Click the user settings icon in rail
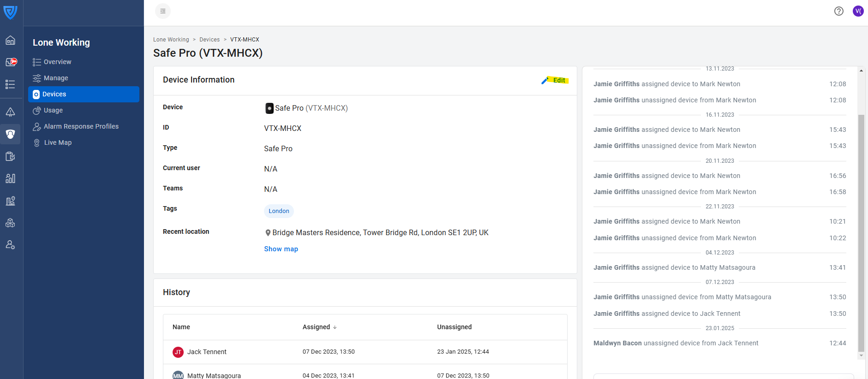 click(10, 245)
